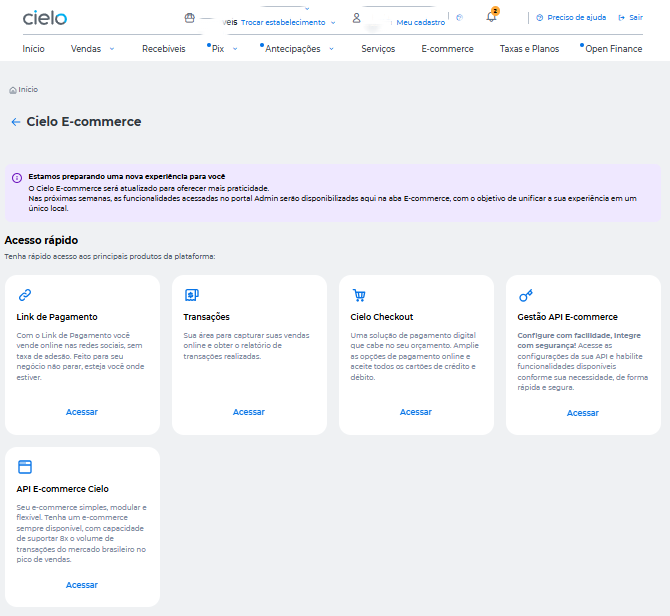
Task: Click Acessar on Cielo Checkout card
Action: (x=416, y=412)
